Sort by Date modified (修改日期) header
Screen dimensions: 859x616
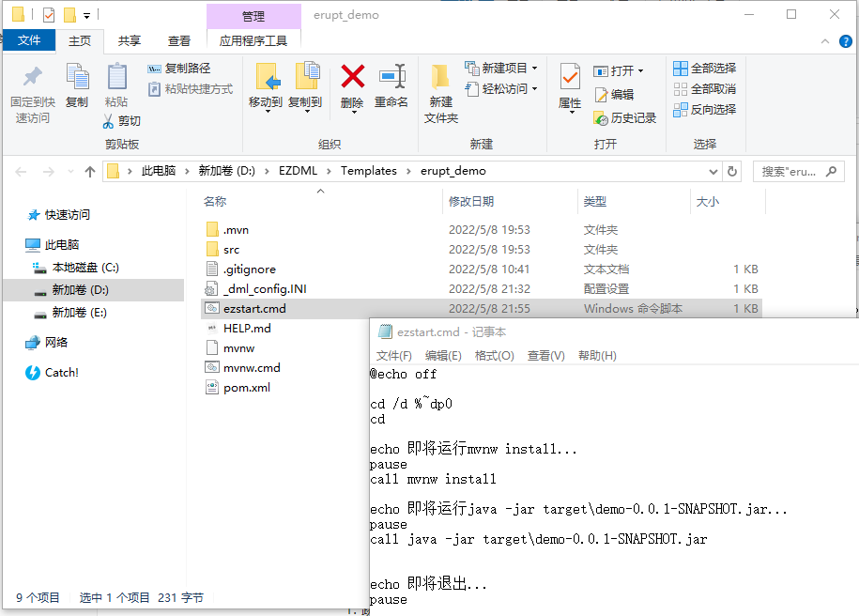pos(510,202)
